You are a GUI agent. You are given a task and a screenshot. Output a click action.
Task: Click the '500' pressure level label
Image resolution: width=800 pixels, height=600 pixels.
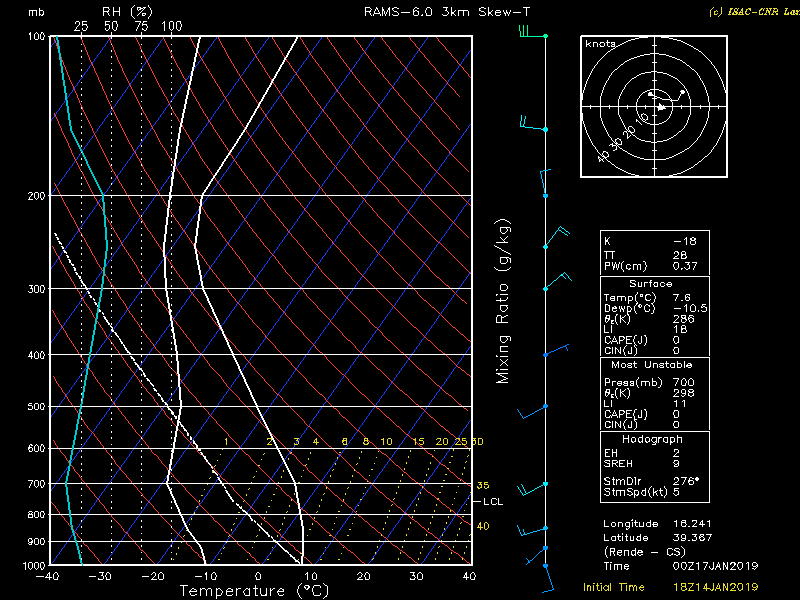click(36, 407)
